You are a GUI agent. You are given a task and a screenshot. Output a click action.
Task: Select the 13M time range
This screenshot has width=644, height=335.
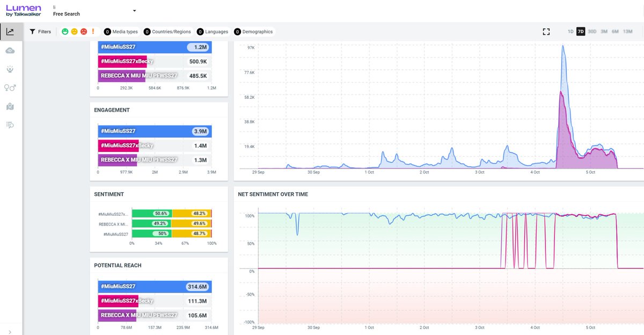point(627,32)
